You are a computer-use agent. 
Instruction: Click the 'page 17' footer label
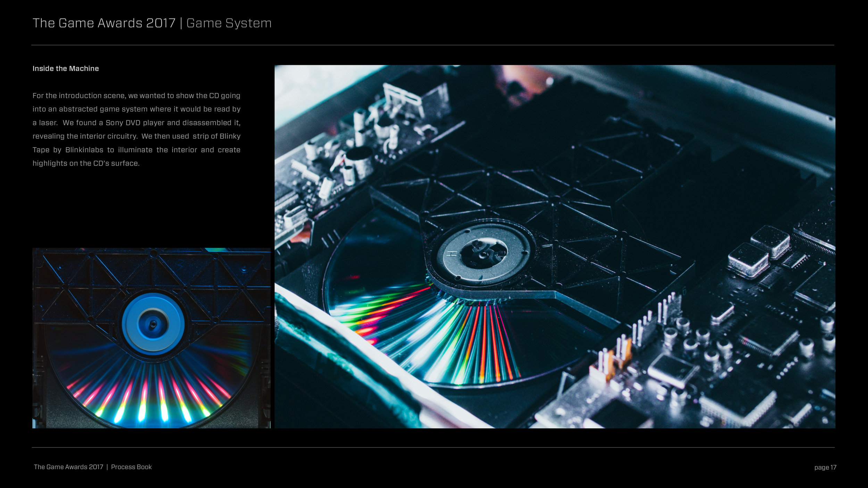pos(825,468)
